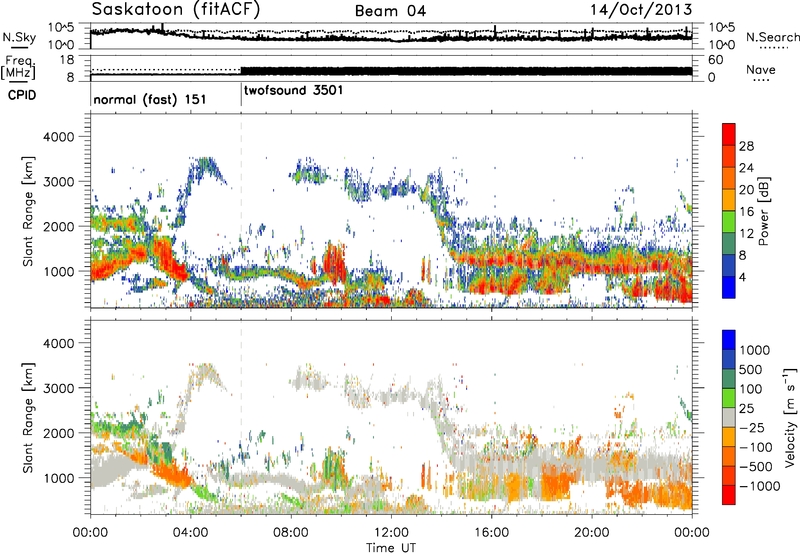Image resolution: width=800 pixels, height=554 pixels.
Task: Click the '20:00' time tick label
Action: (591, 533)
